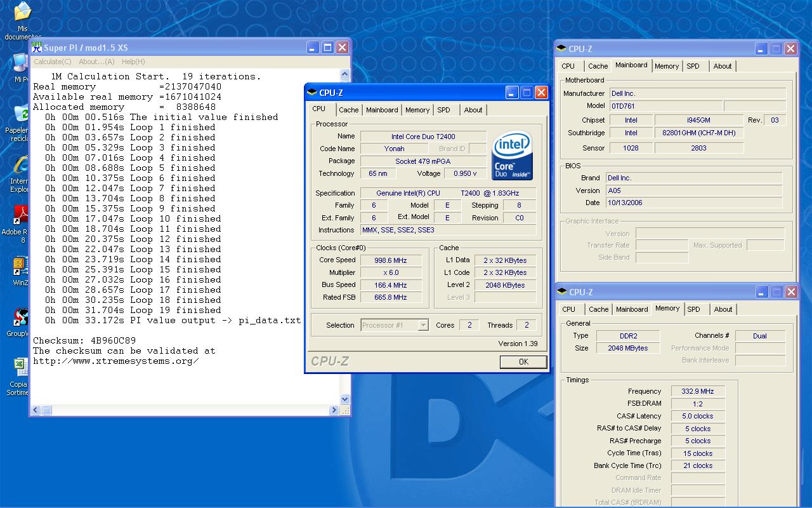Screen dimensions: 812x508
Task: Click Super PI vertical scrollbar down arrow
Action: 345,399
